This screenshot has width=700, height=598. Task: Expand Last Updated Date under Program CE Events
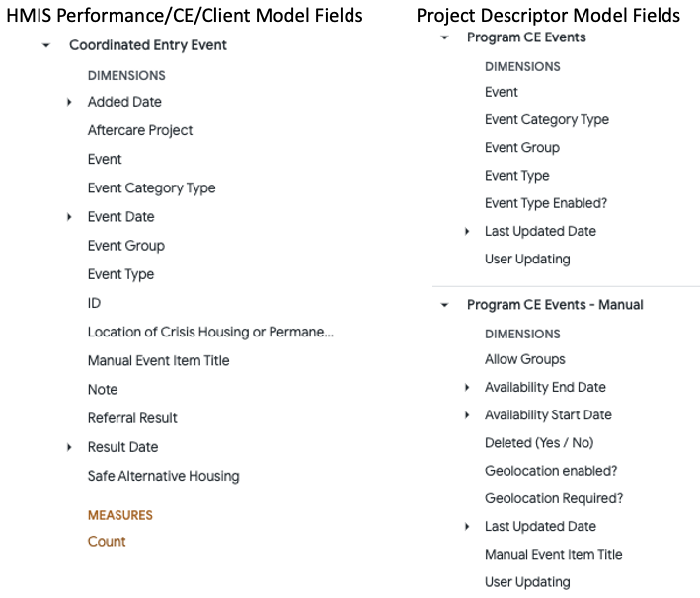pos(467,232)
